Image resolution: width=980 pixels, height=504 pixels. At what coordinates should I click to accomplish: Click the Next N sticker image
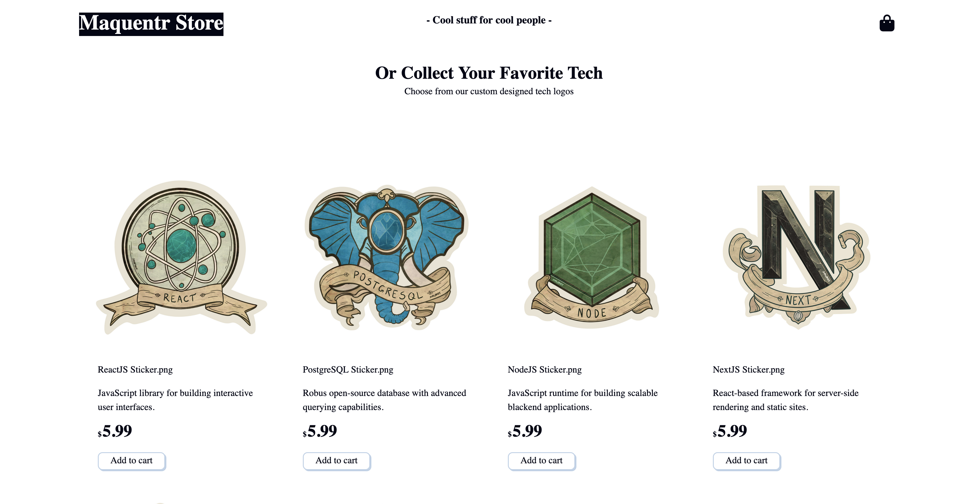(796, 257)
